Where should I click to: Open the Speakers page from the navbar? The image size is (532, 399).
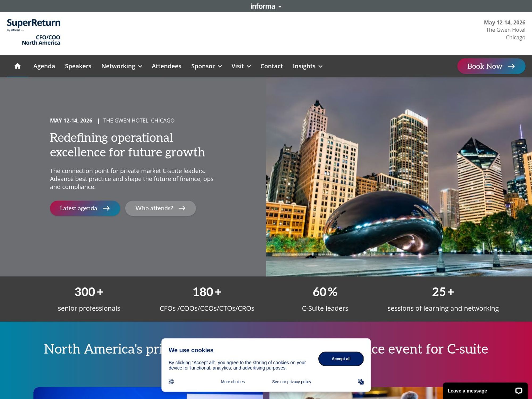point(78,66)
